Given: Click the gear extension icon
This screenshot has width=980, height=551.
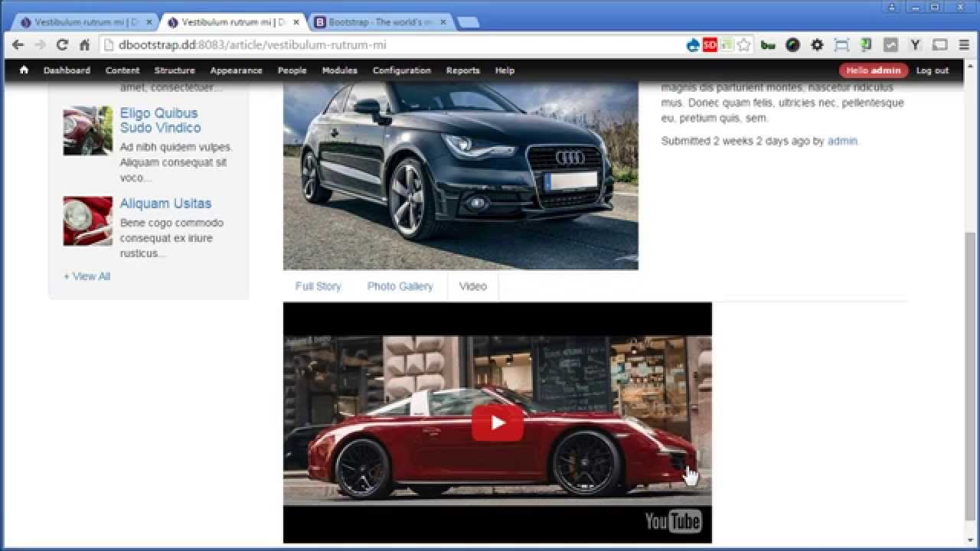Looking at the screenshot, I should [817, 45].
